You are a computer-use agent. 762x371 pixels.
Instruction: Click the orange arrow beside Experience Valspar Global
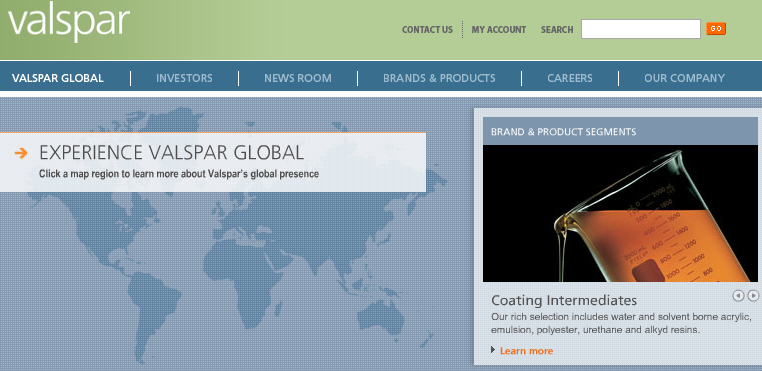tap(21, 153)
